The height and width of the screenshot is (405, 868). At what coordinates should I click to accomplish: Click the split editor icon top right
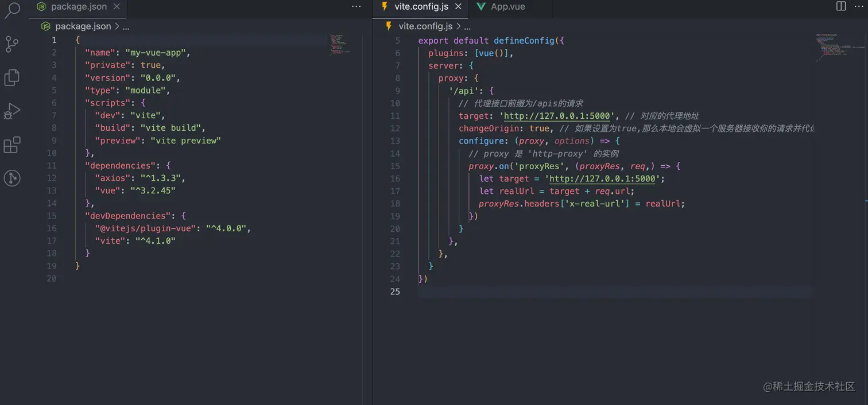[x=840, y=6]
